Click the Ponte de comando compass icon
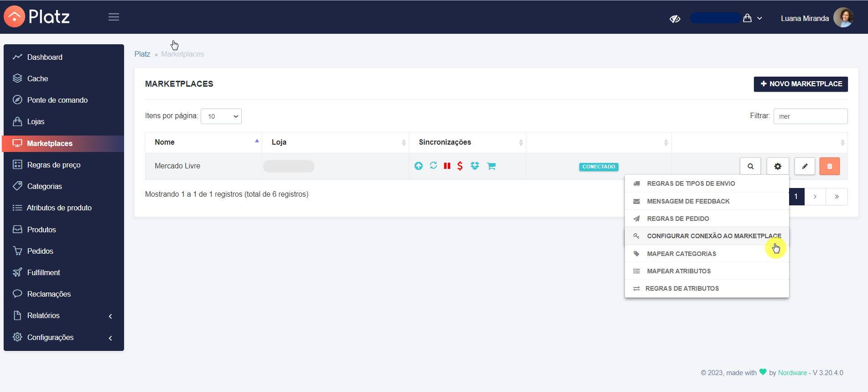Image resolution: width=868 pixels, height=392 pixels. tap(17, 100)
